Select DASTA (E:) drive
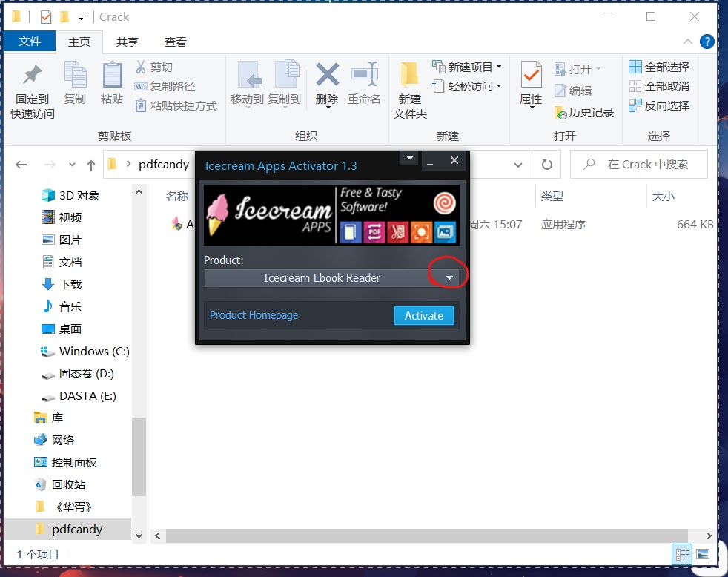 (79, 396)
